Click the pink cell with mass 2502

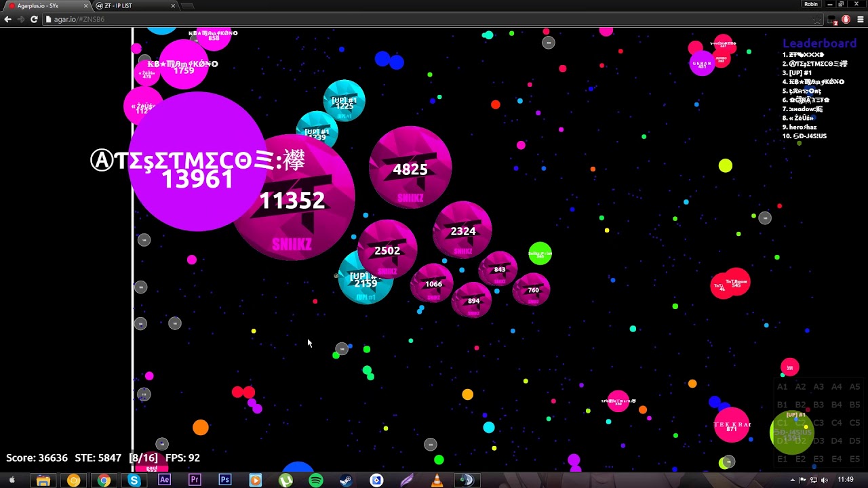point(387,249)
